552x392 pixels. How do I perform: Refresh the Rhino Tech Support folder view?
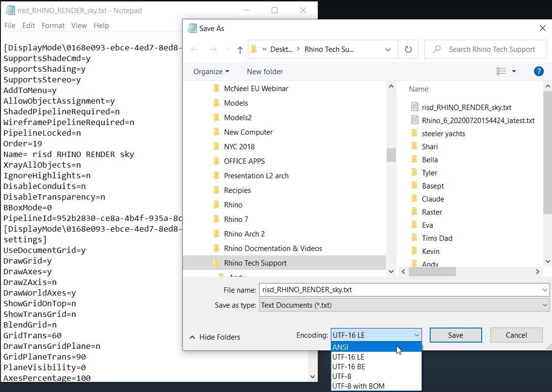[408, 49]
